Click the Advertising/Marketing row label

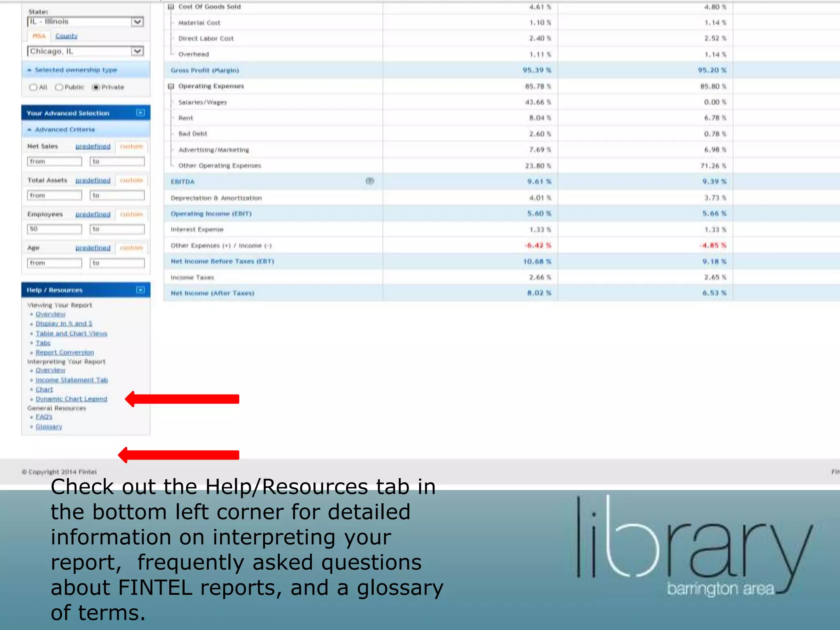(214, 150)
